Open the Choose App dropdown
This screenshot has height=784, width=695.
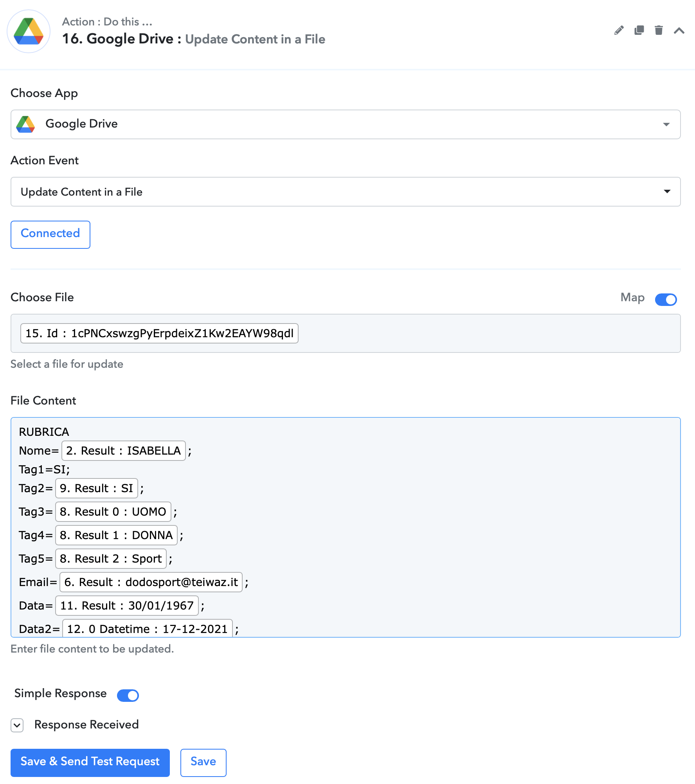coord(346,124)
